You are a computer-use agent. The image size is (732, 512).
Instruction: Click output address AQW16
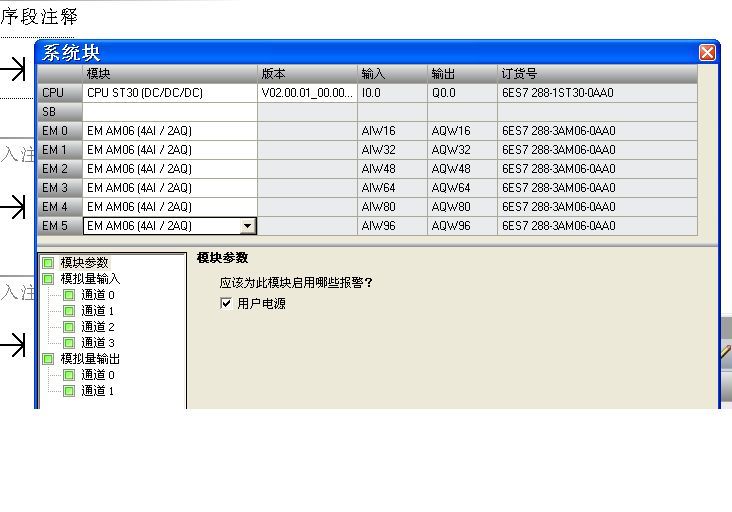click(x=462, y=131)
